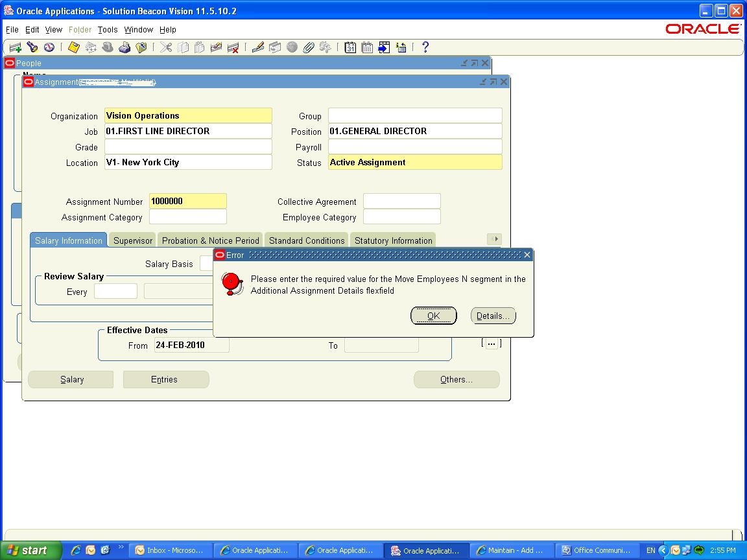Click the Details button in Error dialog
Image resolution: width=747 pixels, height=560 pixels.
(493, 316)
